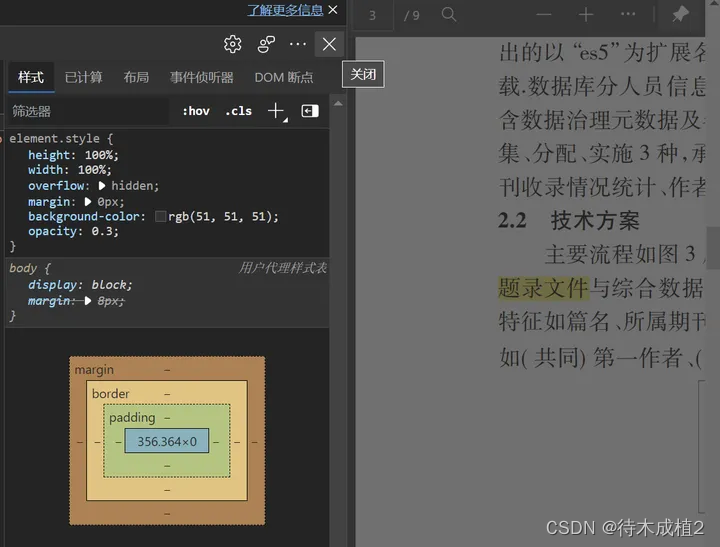Open the background-color swatch picker
The height and width of the screenshot is (547, 720).
(x=161, y=216)
